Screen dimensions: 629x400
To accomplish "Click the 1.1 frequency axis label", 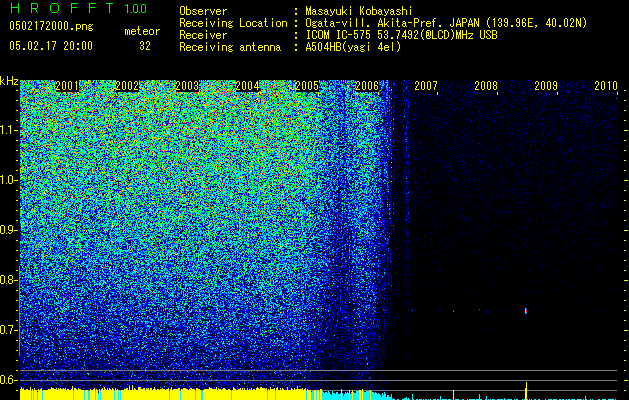I will pos(8,130).
